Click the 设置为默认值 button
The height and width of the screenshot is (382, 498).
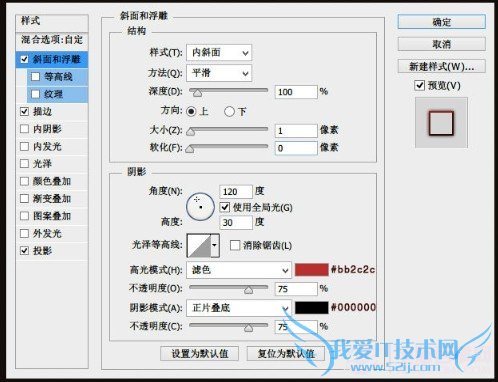pyautogui.click(x=199, y=354)
